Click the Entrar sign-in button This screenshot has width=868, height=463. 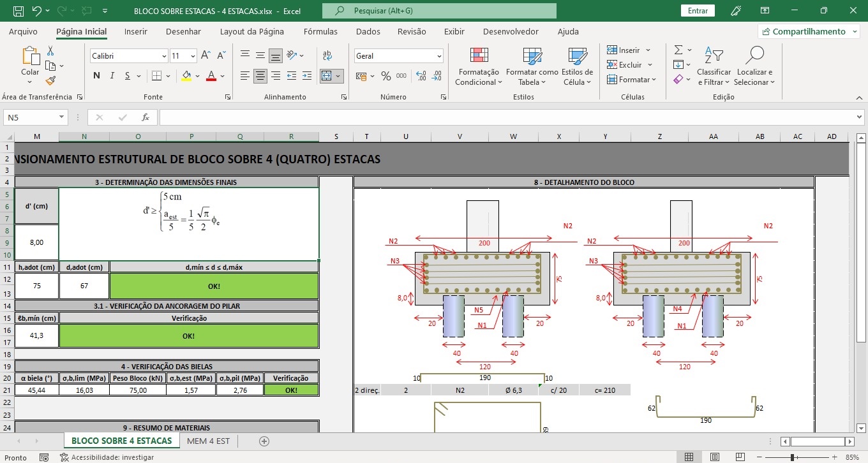pyautogui.click(x=698, y=11)
